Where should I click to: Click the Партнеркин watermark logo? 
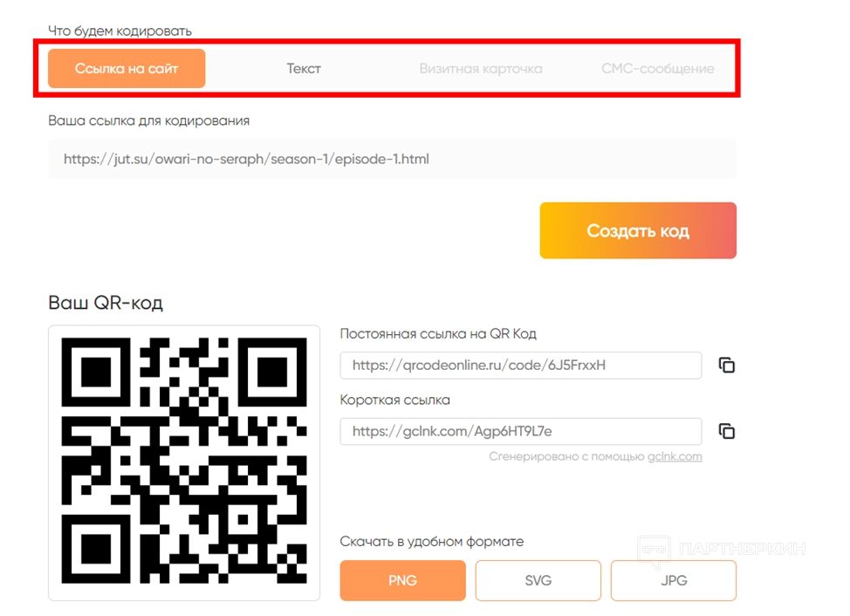(x=721, y=549)
